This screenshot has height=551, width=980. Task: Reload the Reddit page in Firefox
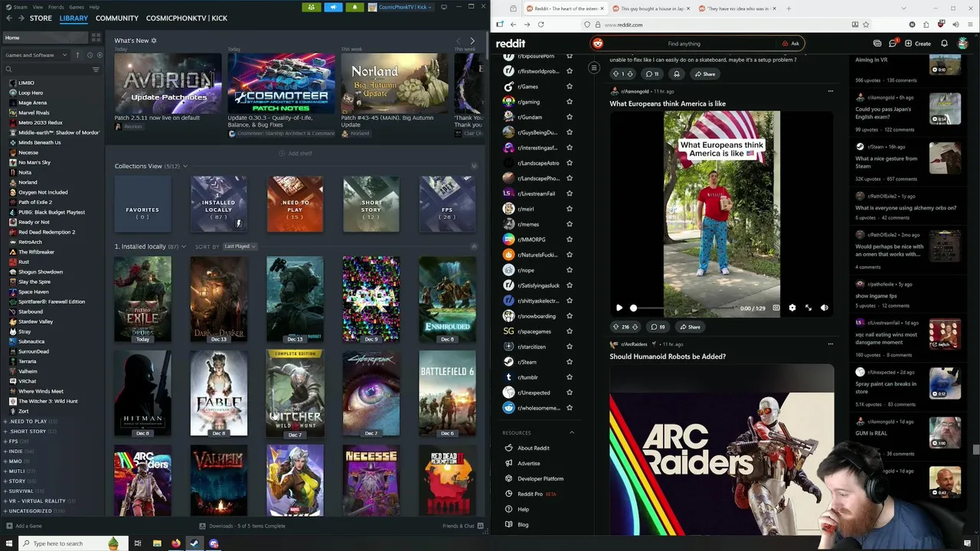(x=541, y=24)
